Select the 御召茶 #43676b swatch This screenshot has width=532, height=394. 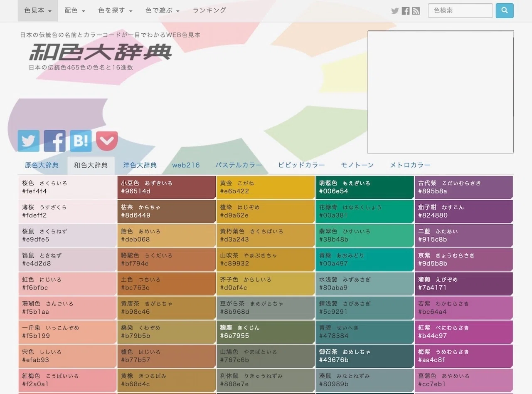365,356
